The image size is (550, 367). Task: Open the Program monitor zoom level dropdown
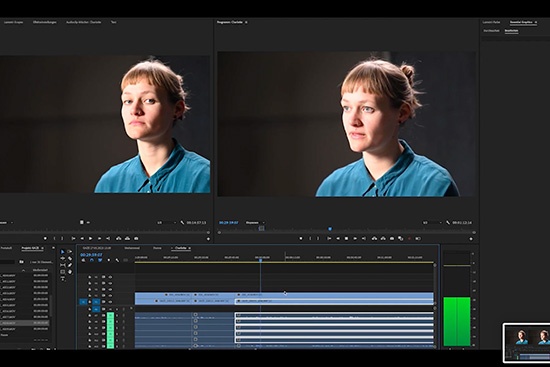coord(255,222)
